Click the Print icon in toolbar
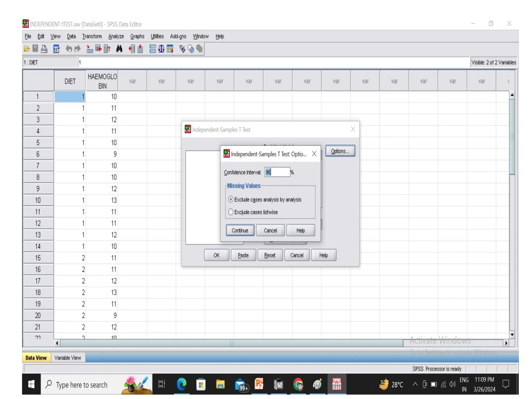The height and width of the screenshot is (399, 532). click(x=44, y=49)
